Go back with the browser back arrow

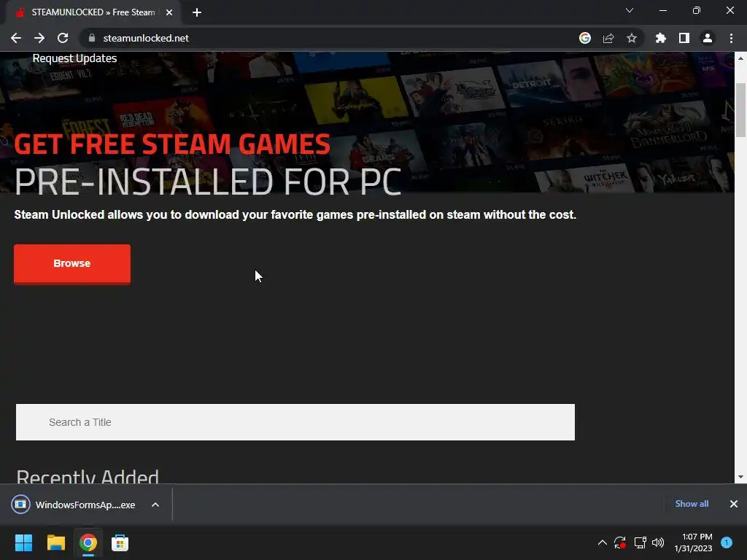coord(16,38)
